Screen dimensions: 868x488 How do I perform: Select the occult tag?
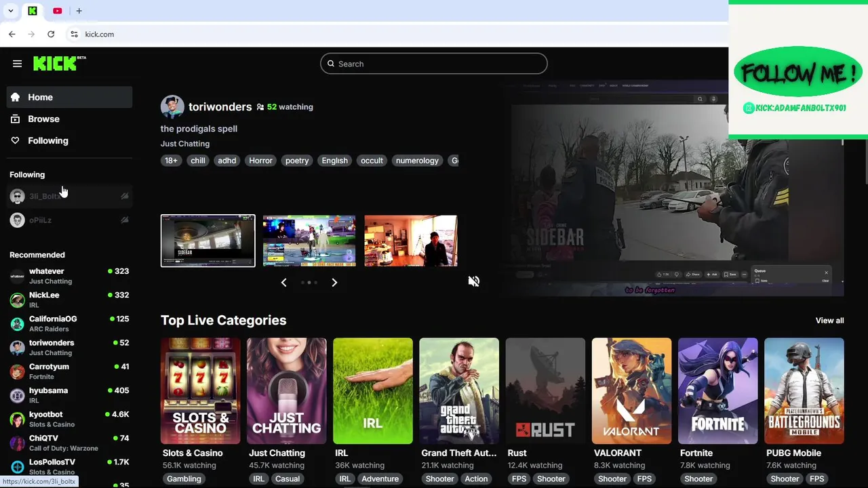pyautogui.click(x=372, y=161)
